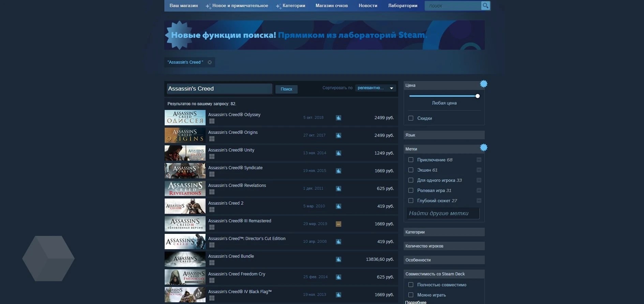Click the review icon for Assassin's Creed Bundle
Screen dimensions: 644x304
pyautogui.click(x=339, y=259)
